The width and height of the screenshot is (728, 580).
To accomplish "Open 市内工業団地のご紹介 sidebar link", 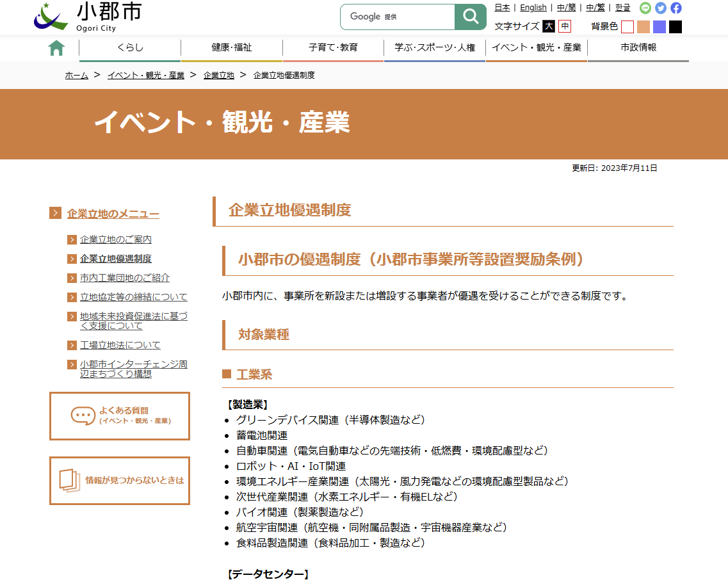I will point(124,278).
